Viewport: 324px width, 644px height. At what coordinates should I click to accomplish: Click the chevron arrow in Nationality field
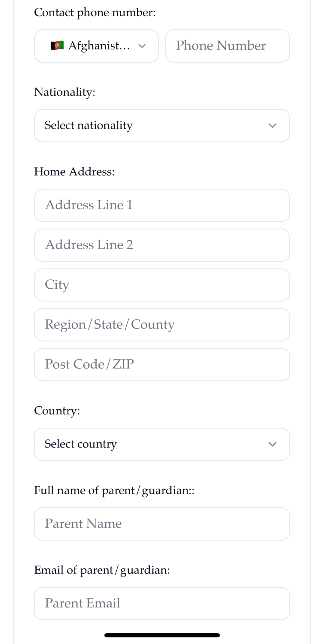coord(272,126)
